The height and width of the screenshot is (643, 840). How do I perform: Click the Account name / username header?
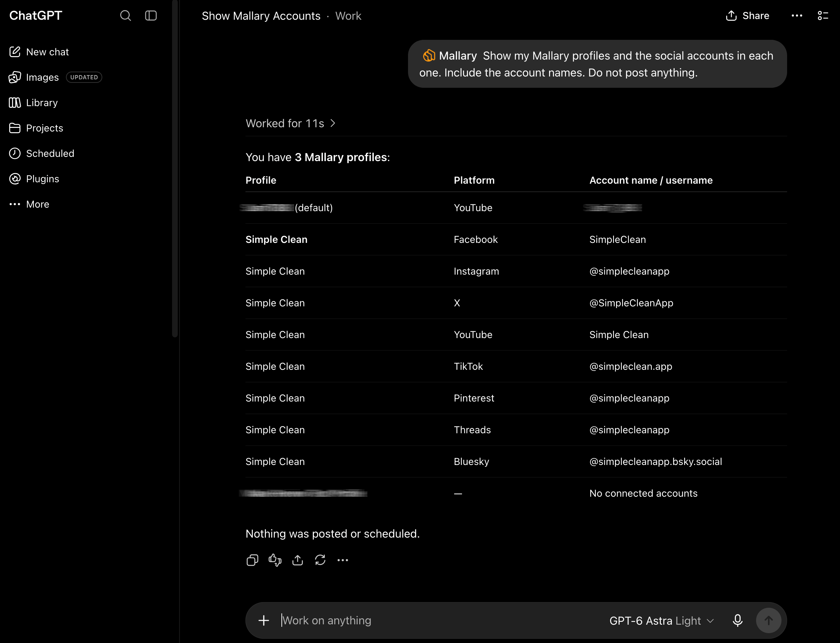[x=651, y=180]
